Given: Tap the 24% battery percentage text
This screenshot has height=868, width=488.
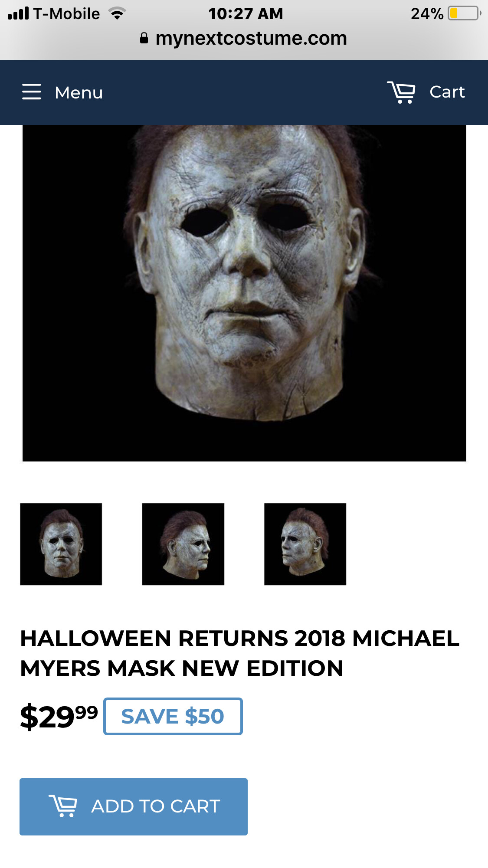Looking at the screenshot, I should [x=427, y=13].
